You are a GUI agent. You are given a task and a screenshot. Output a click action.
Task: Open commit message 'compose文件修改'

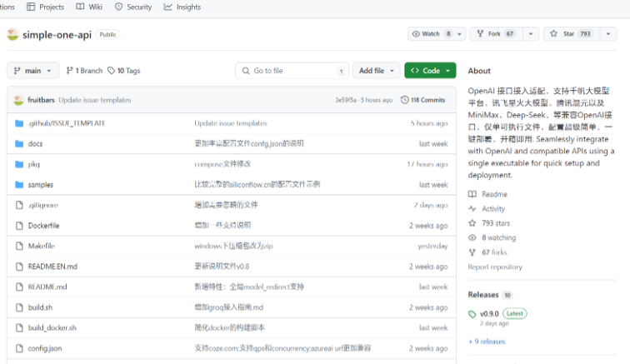[223, 164]
